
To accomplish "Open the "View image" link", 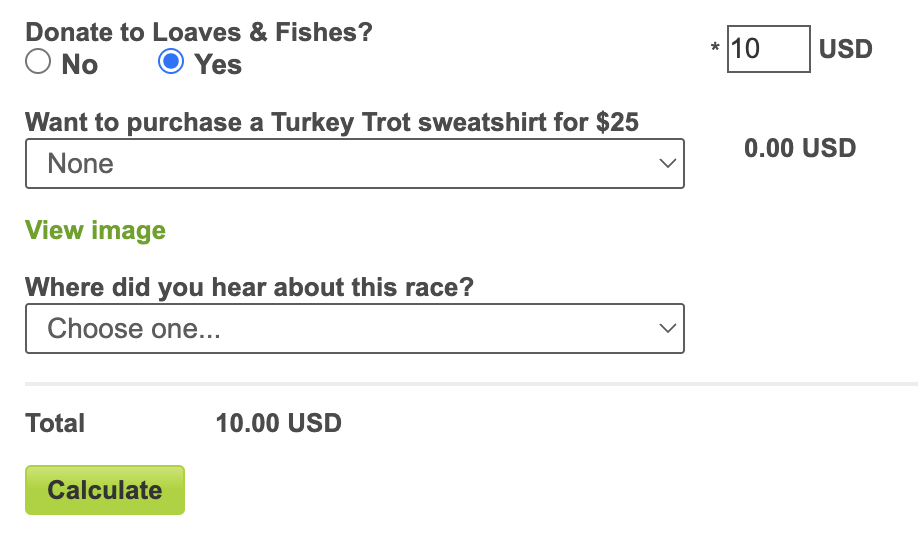I will (x=95, y=231).
